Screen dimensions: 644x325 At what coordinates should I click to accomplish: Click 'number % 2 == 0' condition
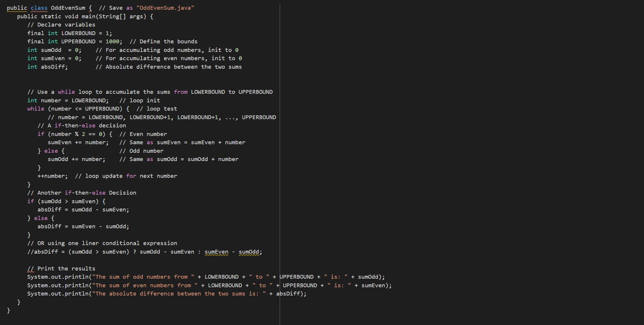[x=77, y=134]
